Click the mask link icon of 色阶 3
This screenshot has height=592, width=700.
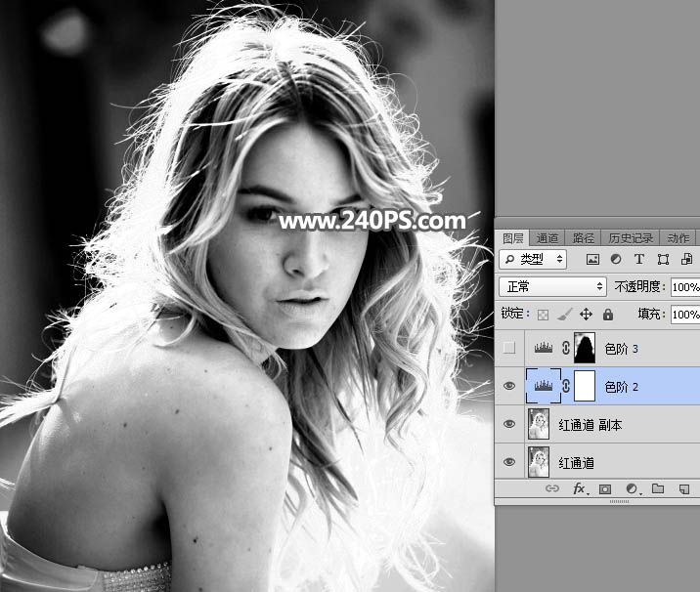566,348
